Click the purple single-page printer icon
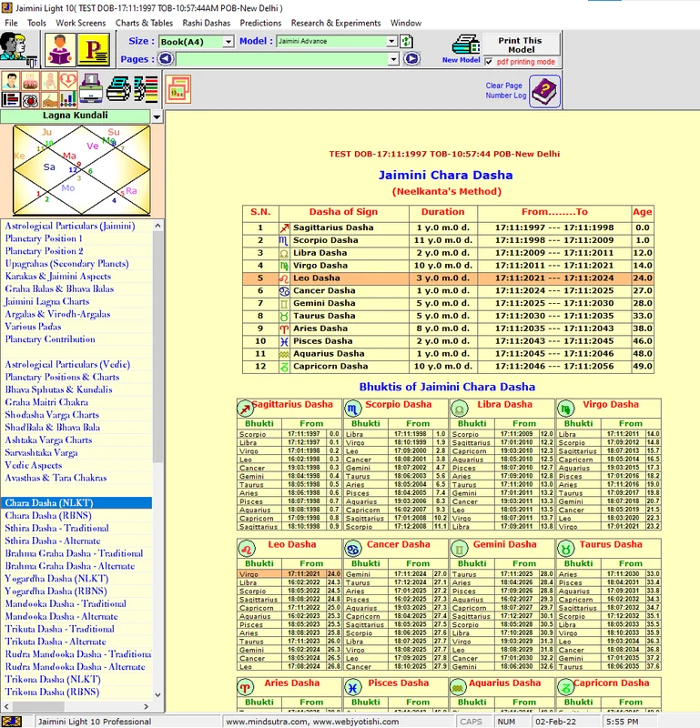700x728 pixels. (x=91, y=88)
